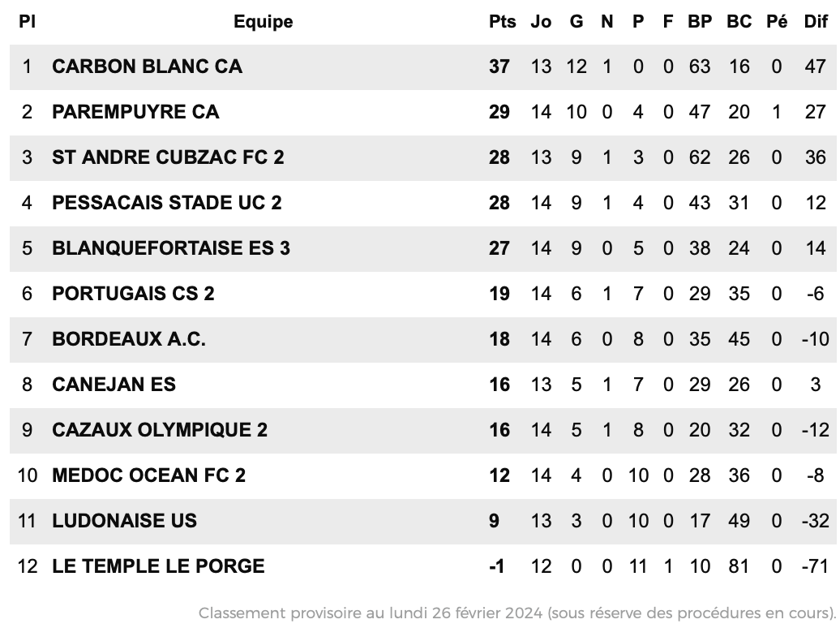840x641 pixels.
Task: Select ST ANDRE CUBZAC FC 2 row
Action: [422, 157]
